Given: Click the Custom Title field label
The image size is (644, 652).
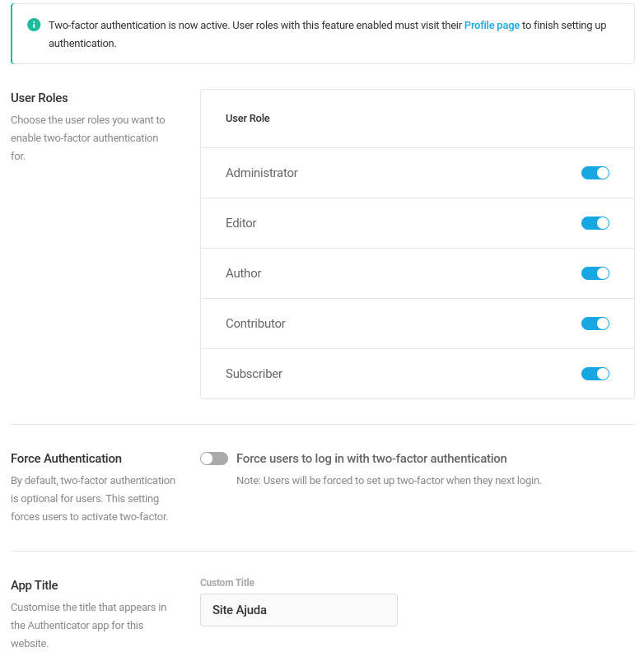Looking at the screenshot, I should tap(227, 583).
